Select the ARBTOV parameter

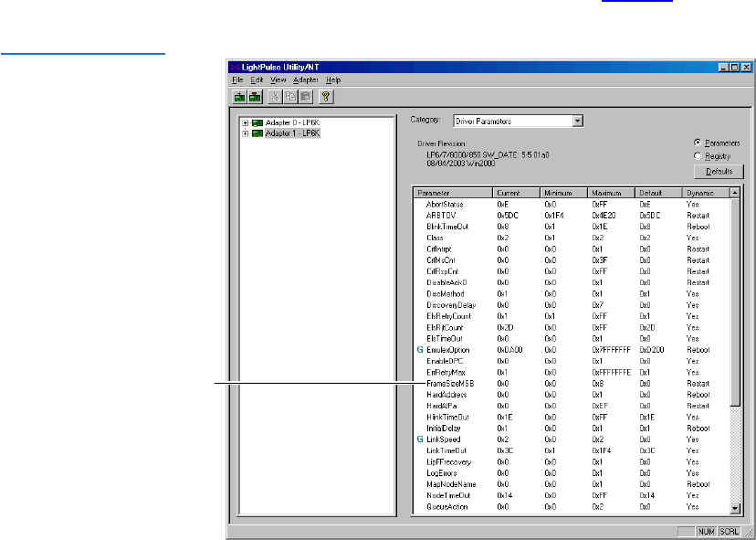[x=441, y=216]
